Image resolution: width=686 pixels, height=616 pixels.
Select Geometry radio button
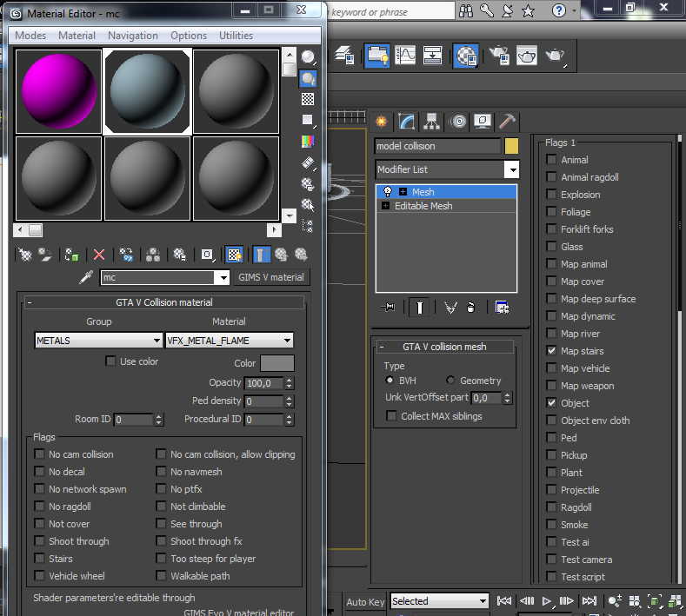[450, 381]
